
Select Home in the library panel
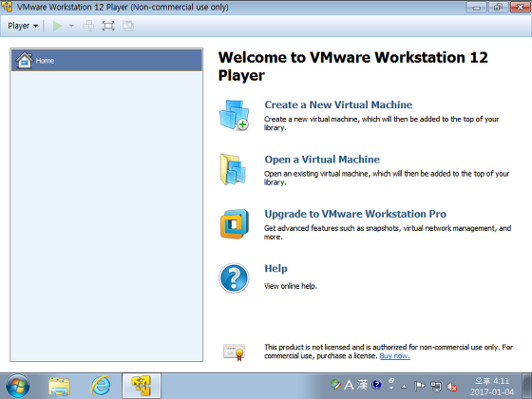106,61
